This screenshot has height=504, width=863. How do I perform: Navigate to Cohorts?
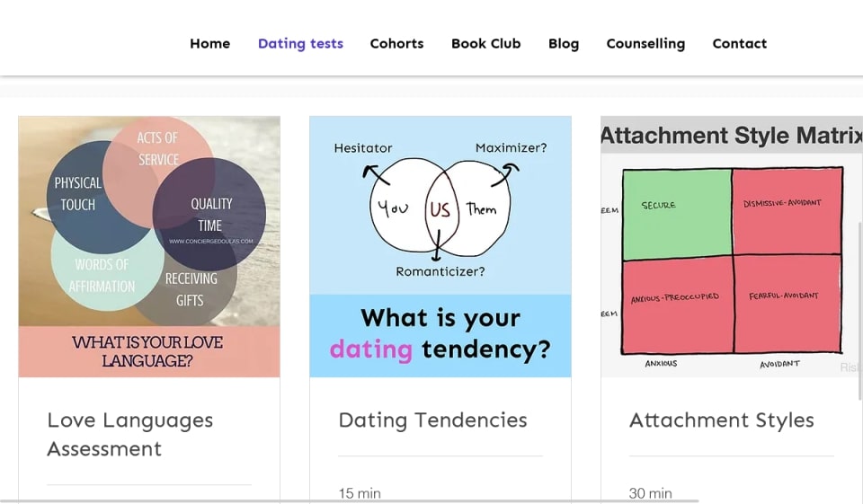pyautogui.click(x=396, y=43)
